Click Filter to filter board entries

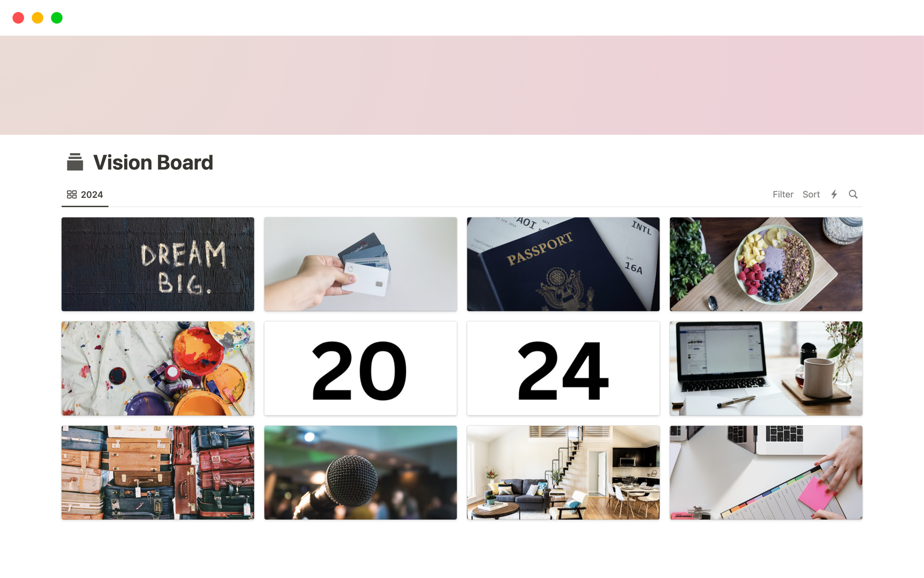(x=783, y=195)
